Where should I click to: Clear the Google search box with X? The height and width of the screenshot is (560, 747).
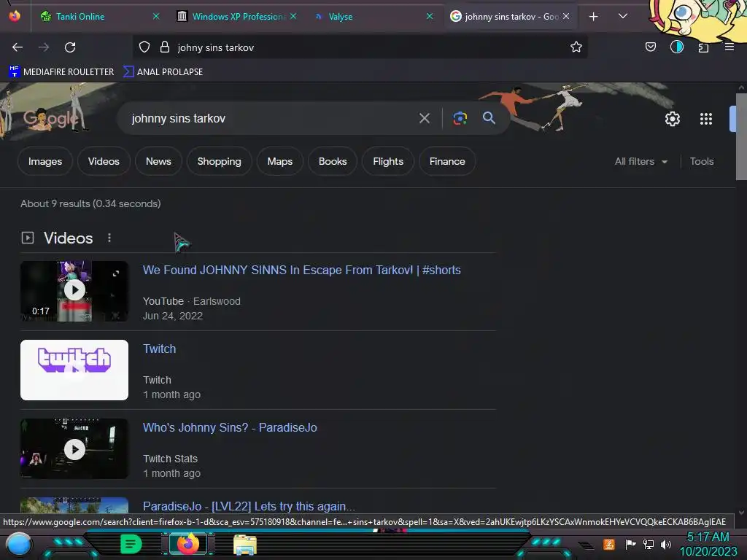click(424, 118)
